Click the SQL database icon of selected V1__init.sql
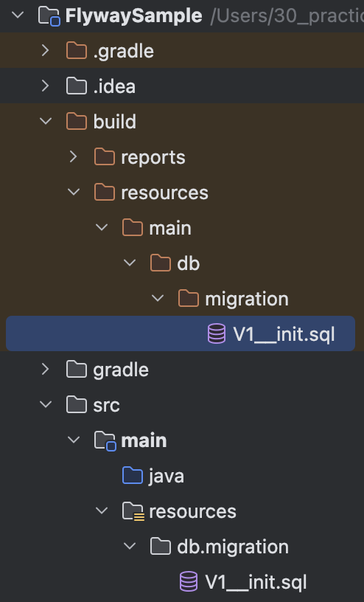 tap(217, 333)
